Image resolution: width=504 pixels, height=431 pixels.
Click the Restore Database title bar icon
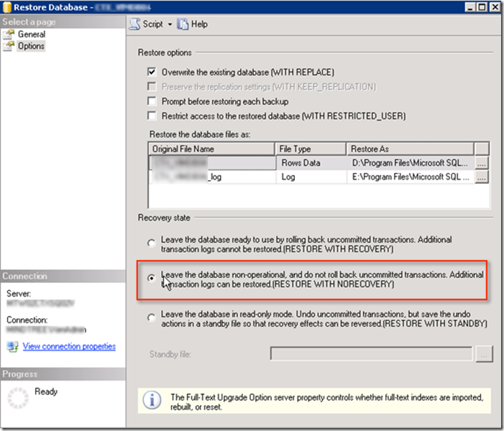click(x=6, y=7)
